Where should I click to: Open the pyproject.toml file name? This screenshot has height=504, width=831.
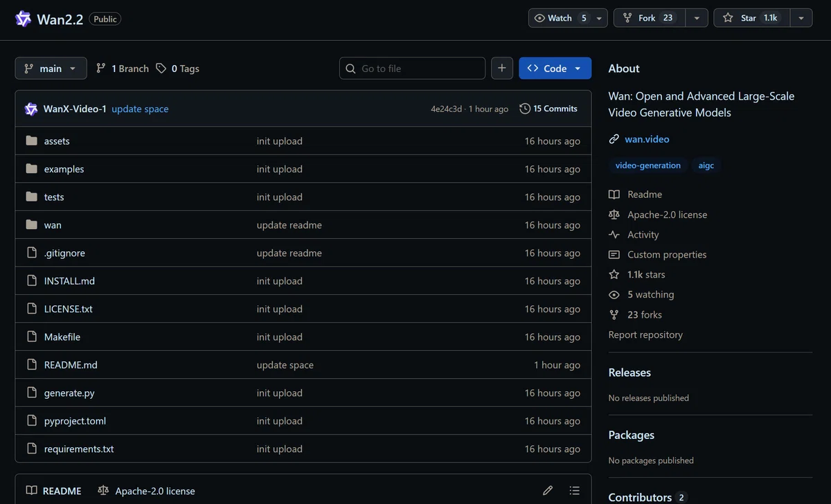[x=75, y=421]
